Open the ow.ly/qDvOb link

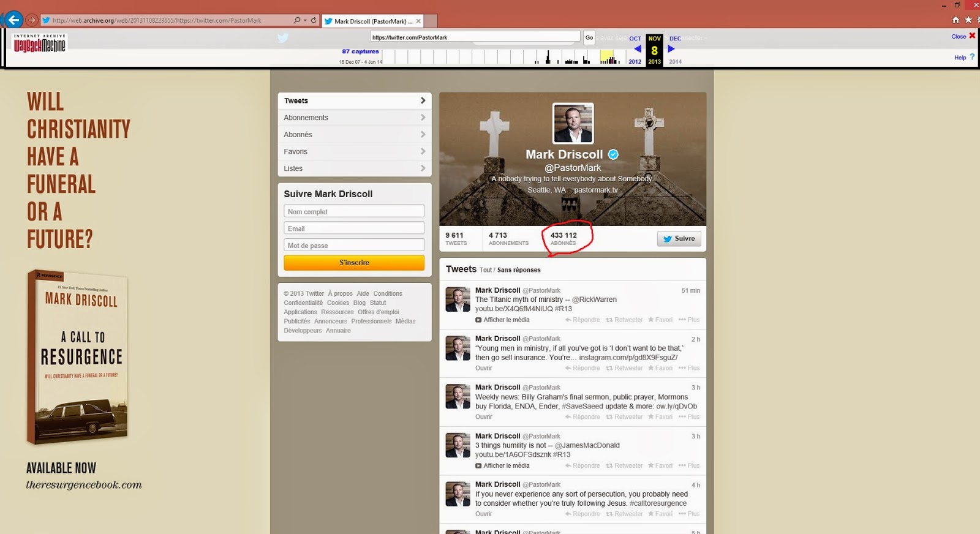[677, 406]
